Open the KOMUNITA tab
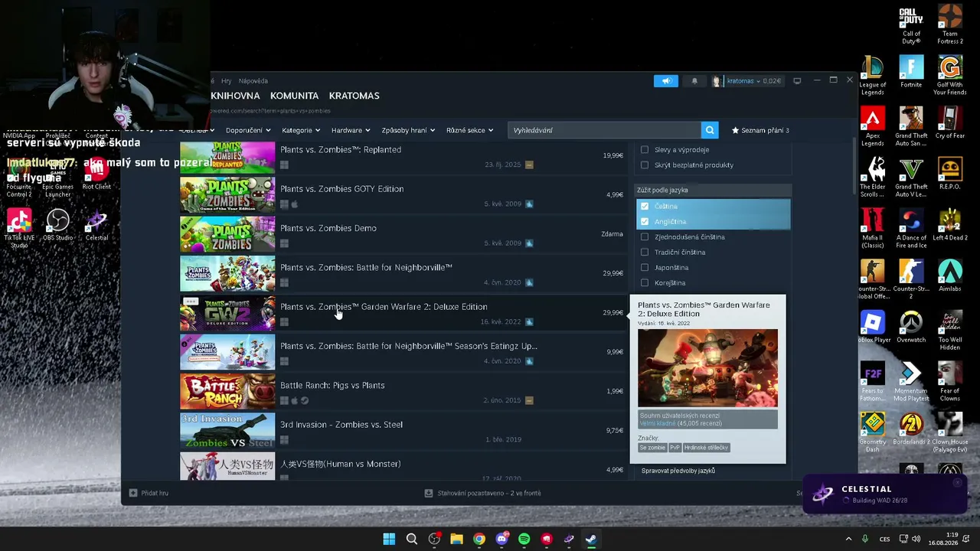The image size is (980, 551). click(x=294, y=96)
